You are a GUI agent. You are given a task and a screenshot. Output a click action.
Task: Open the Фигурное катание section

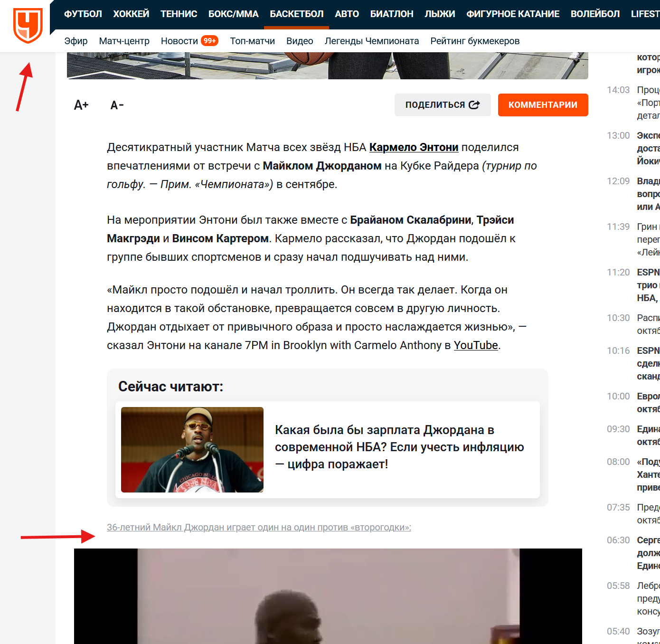pyautogui.click(x=513, y=14)
